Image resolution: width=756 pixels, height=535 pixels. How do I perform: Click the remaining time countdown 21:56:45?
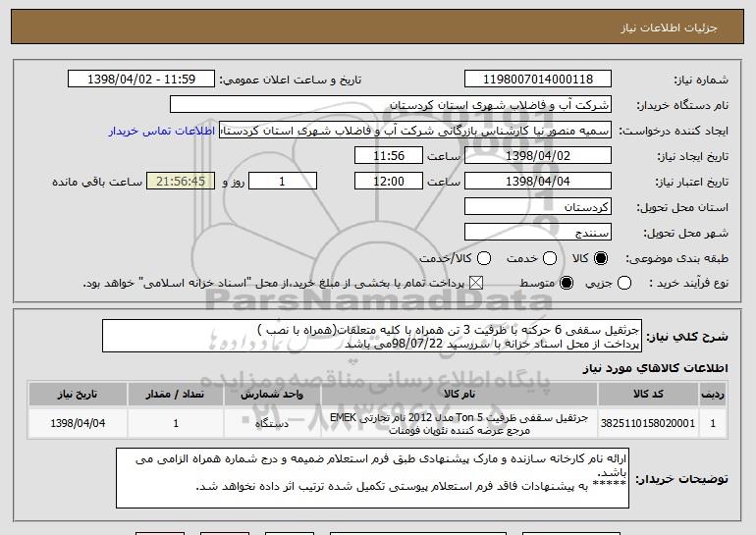point(181,182)
